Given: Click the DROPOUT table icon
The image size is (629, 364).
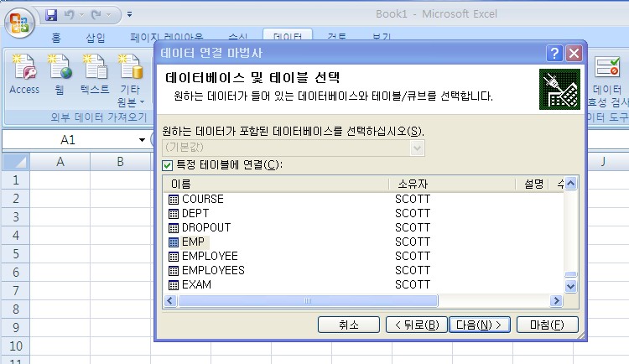Looking at the screenshot, I should coord(174,228).
